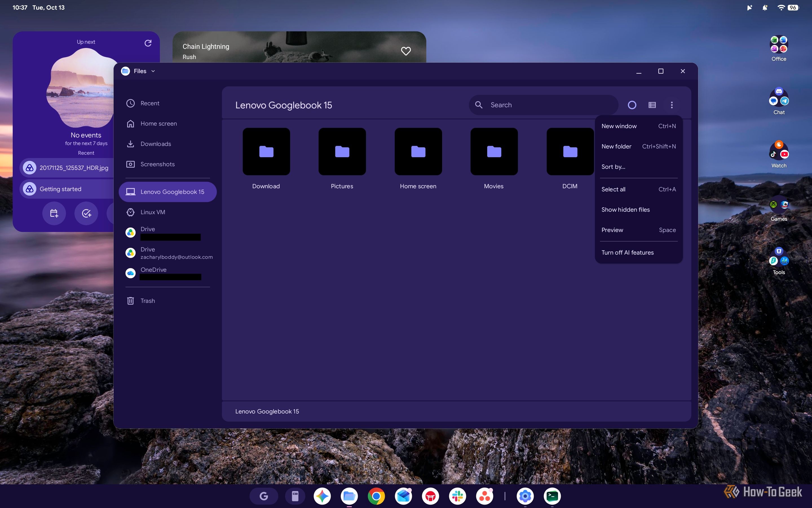
Task: Open the Movies folder
Action: [494, 159]
